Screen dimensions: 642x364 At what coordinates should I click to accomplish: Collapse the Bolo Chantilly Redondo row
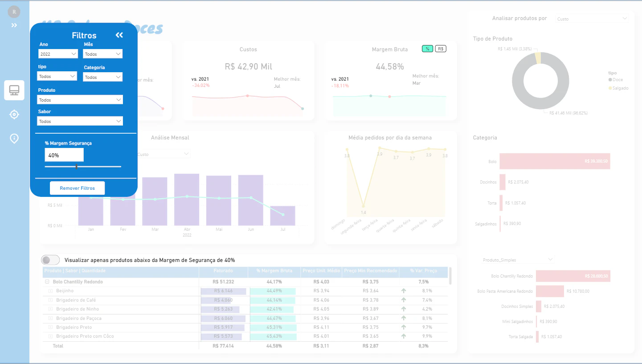coord(47,282)
